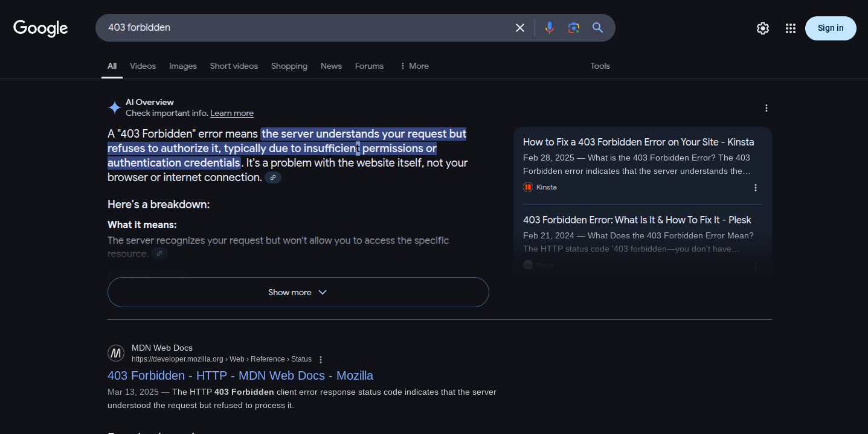Switch to the Videos tab
Viewport: 868px width, 434px height.
point(143,66)
